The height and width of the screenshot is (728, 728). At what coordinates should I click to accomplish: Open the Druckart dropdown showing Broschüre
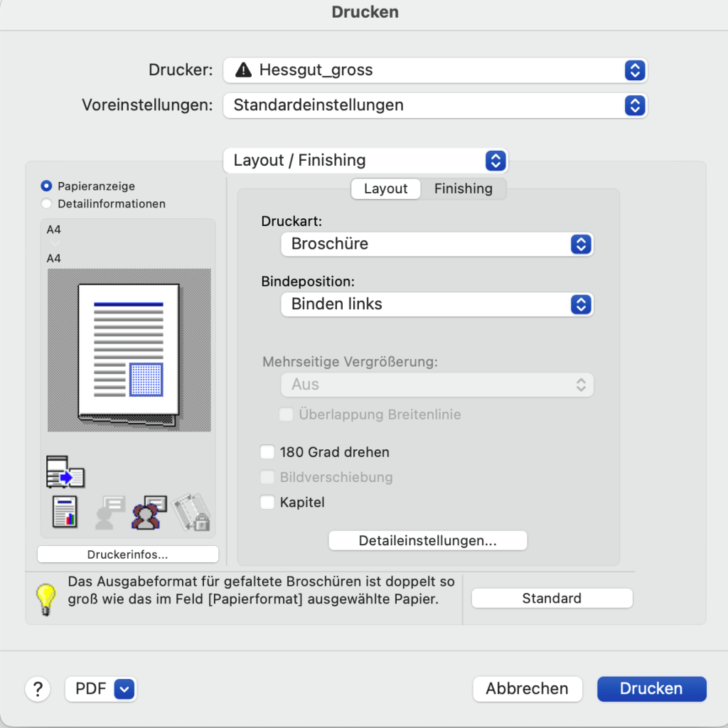[437, 244]
